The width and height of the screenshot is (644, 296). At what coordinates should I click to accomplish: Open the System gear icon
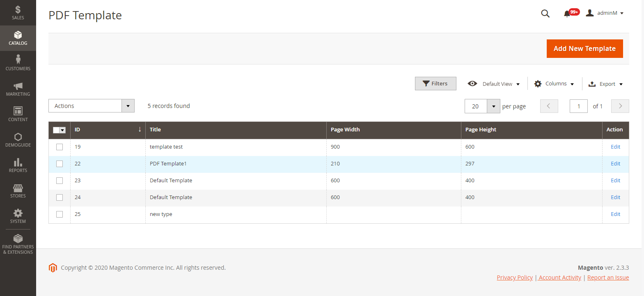point(18,213)
